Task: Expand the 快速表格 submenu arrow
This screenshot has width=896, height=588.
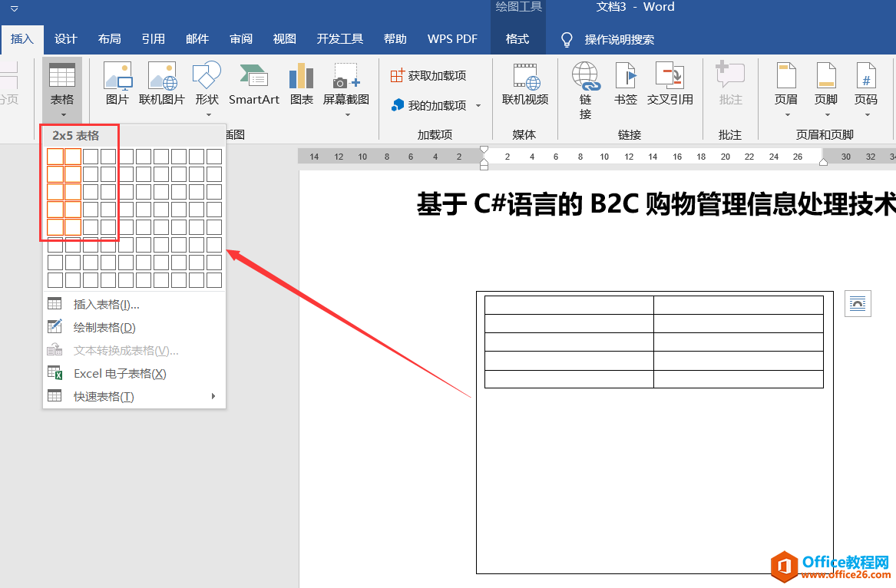Action: click(x=213, y=396)
